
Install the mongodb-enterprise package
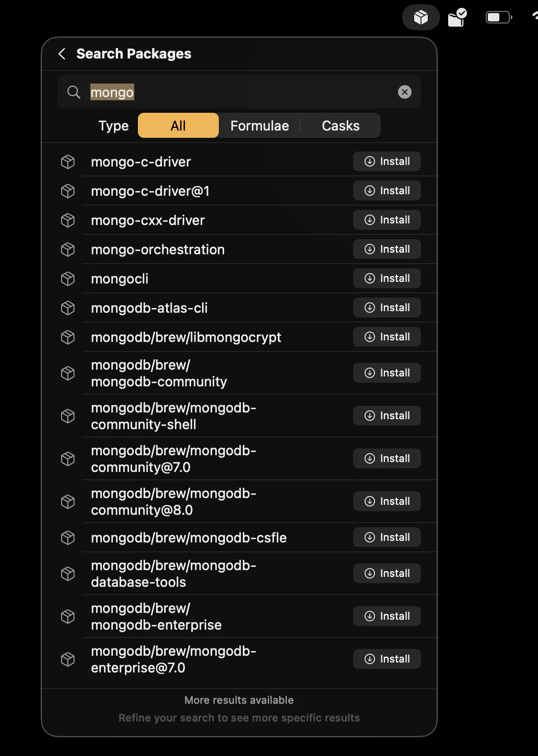[x=387, y=616]
